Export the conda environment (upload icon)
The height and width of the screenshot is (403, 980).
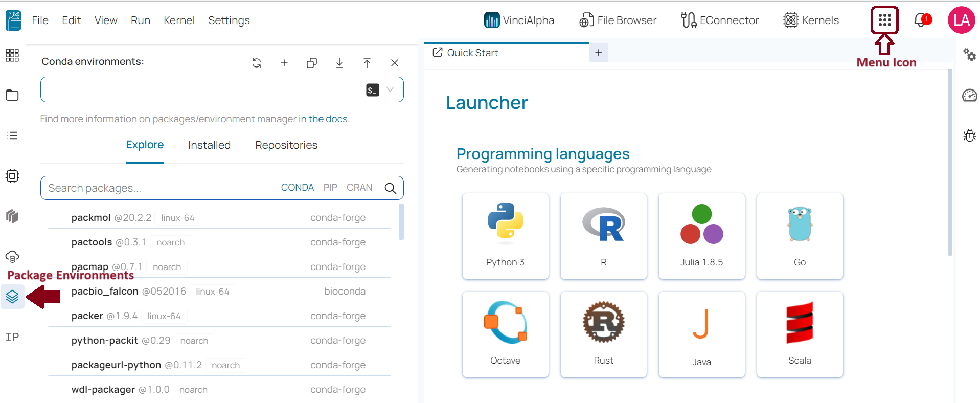(367, 63)
